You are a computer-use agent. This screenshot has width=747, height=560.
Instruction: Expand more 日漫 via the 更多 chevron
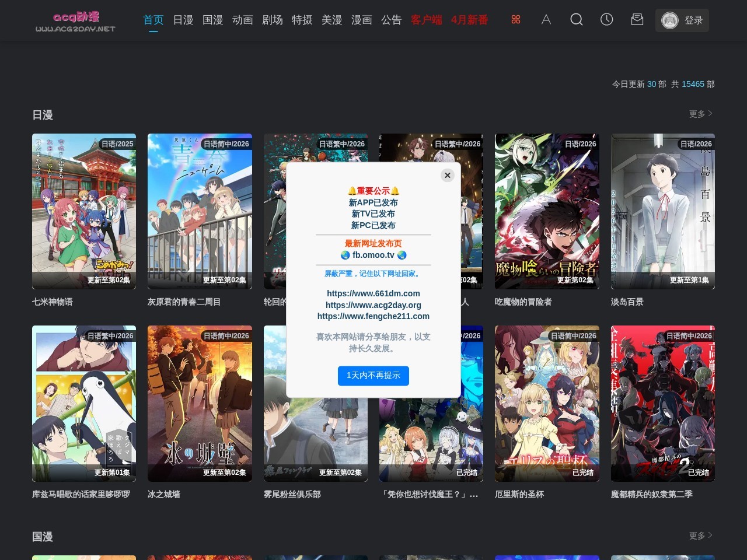pyautogui.click(x=700, y=114)
